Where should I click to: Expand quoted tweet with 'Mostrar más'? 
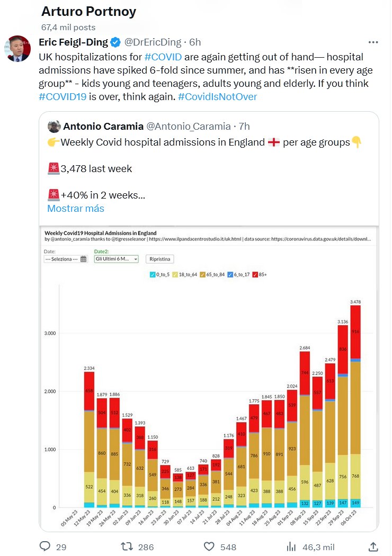[x=76, y=208]
